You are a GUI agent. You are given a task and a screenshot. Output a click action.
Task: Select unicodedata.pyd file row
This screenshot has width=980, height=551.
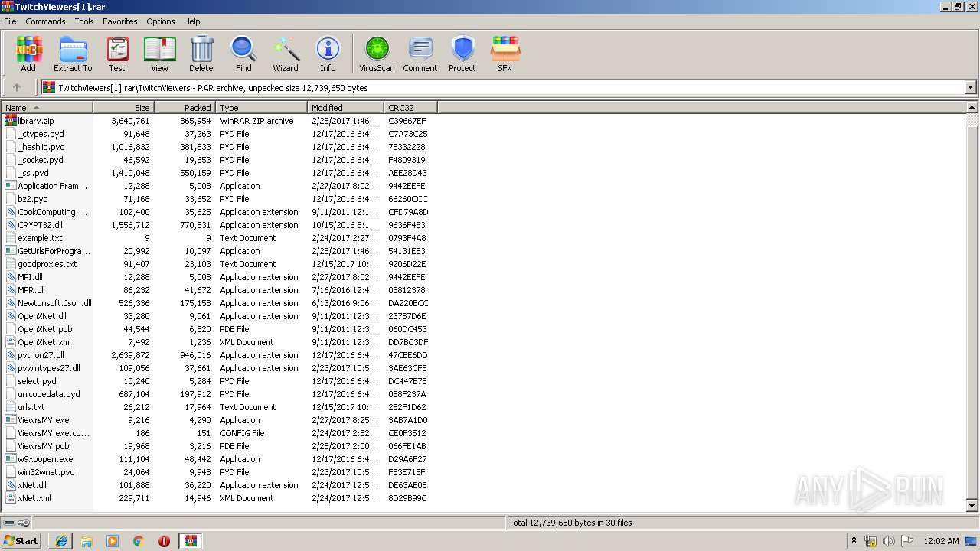click(217, 394)
